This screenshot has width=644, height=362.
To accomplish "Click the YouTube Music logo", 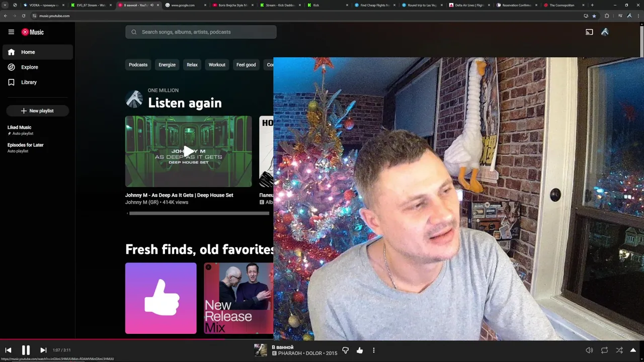I will pyautogui.click(x=33, y=32).
